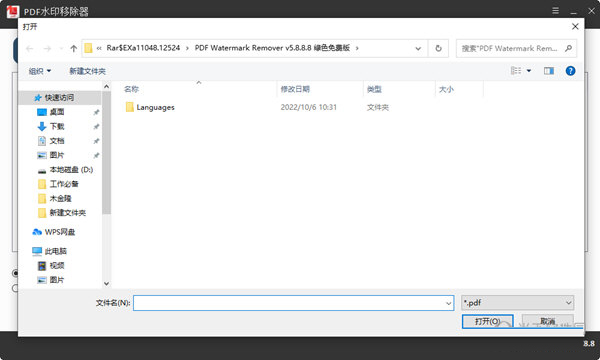Open 新建文件夹 folder in sidebar
Image resolution: width=600 pixels, height=360 pixels.
click(x=67, y=213)
